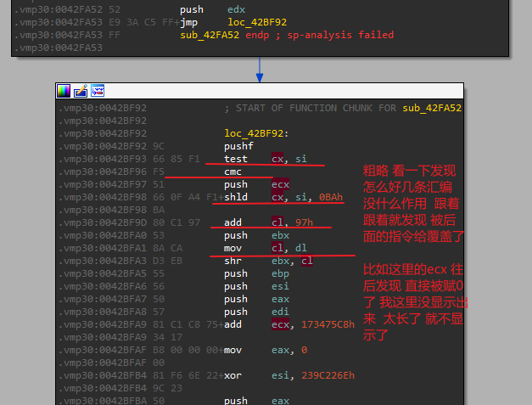Click the 0BAh immediate in shld line
Image resolution: width=532 pixels, height=405 pixels.
tap(330, 197)
